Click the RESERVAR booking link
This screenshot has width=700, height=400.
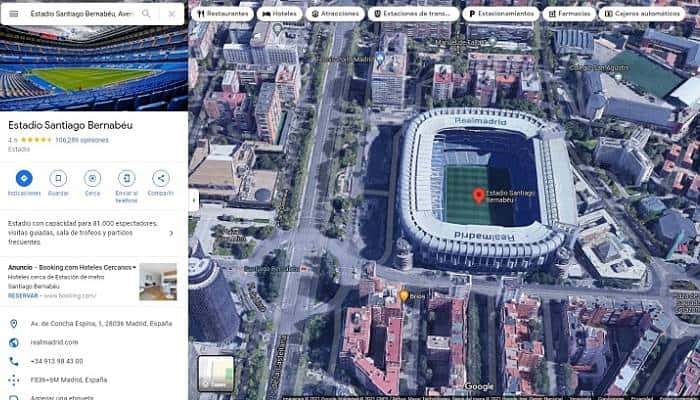pyautogui.click(x=23, y=296)
